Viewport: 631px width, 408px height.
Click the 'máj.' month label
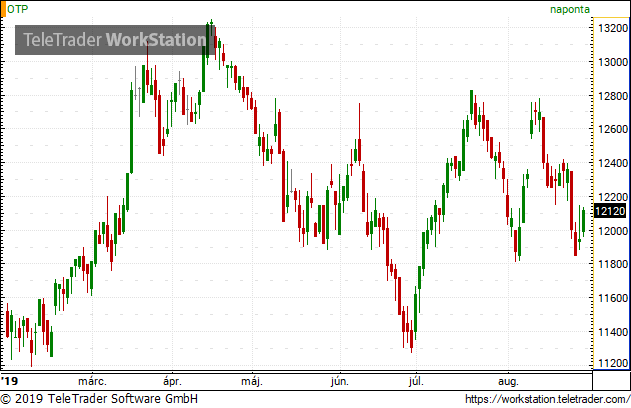point(252,381)
